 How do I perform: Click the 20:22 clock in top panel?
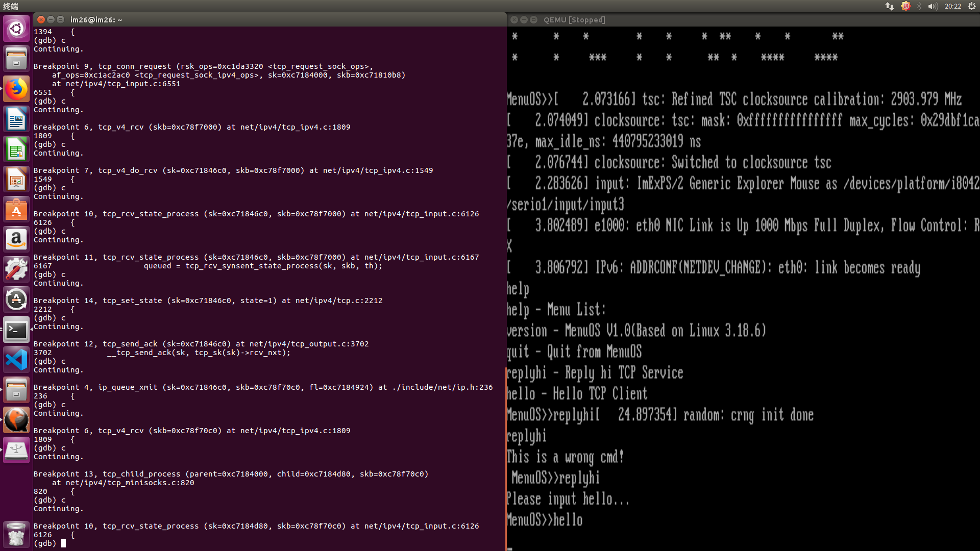point(952,6)
